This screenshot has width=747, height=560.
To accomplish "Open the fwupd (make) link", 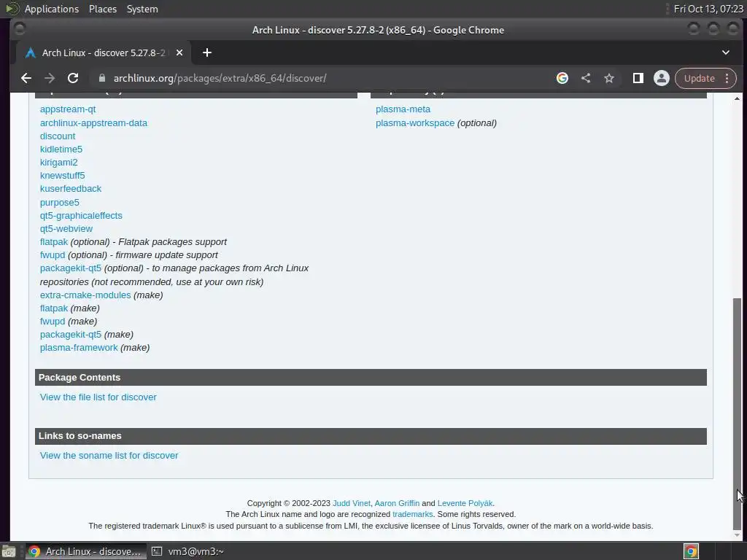I will 53,322.
